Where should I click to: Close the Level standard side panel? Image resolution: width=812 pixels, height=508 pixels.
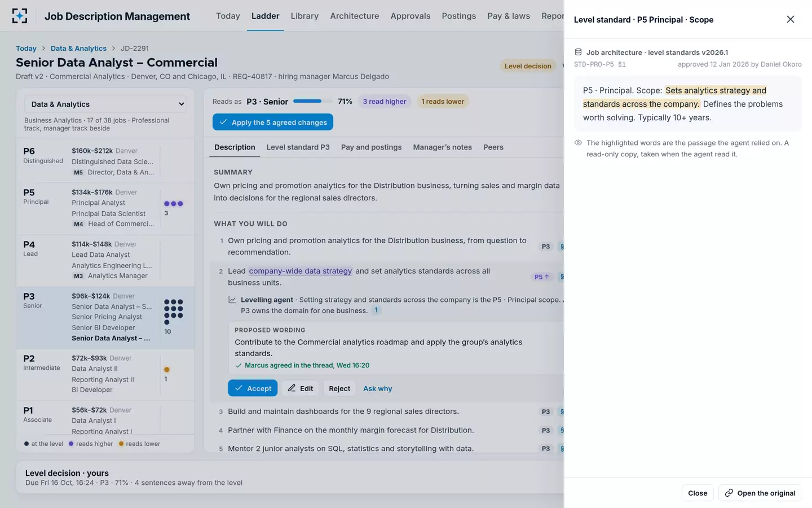coord(790,19)
